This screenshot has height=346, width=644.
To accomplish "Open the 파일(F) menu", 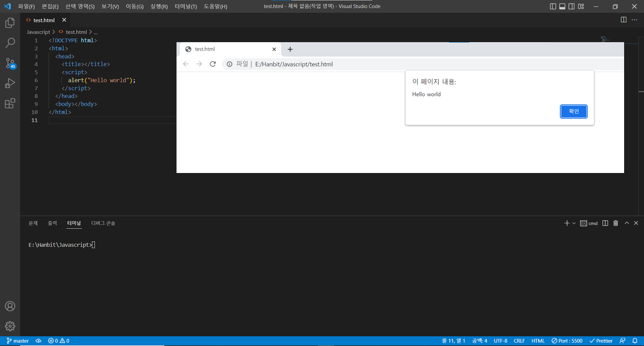I will (x=26, y=6).
